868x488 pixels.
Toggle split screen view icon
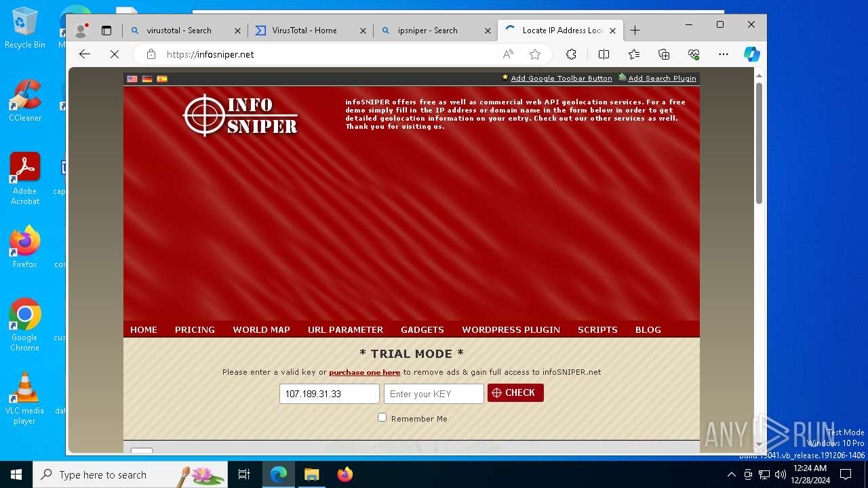[604, 54]
